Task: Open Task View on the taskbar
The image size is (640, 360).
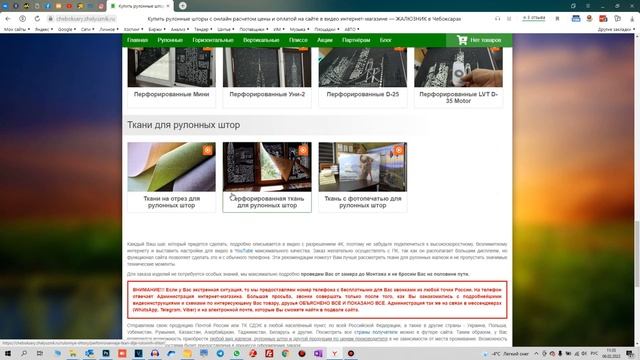Action: tap(40, 353)
